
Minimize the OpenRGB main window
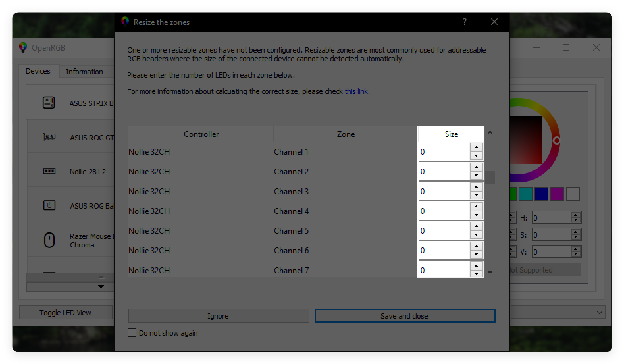pyautogui.click(x=536, y=47)
